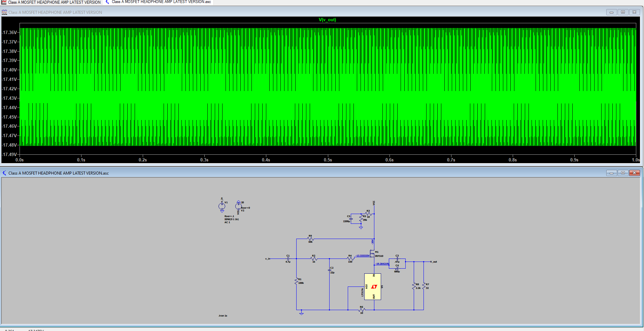Select load resistor R7 32
The width and height of the screenshot is (644, 331).
click(424, 286)
